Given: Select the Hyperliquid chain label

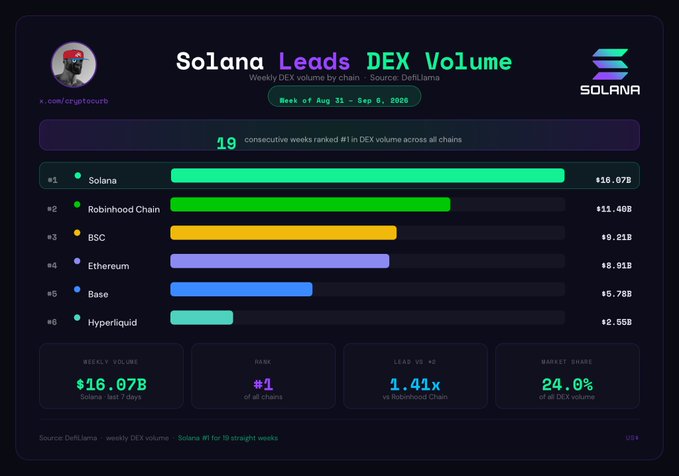Looking at the screenshot, I should 112,323.
